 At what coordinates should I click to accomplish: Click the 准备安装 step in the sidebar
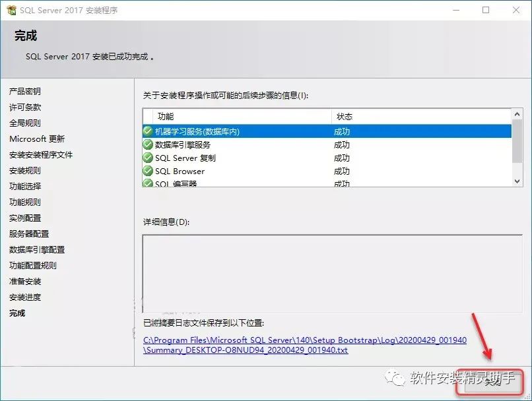click(25, 282)
